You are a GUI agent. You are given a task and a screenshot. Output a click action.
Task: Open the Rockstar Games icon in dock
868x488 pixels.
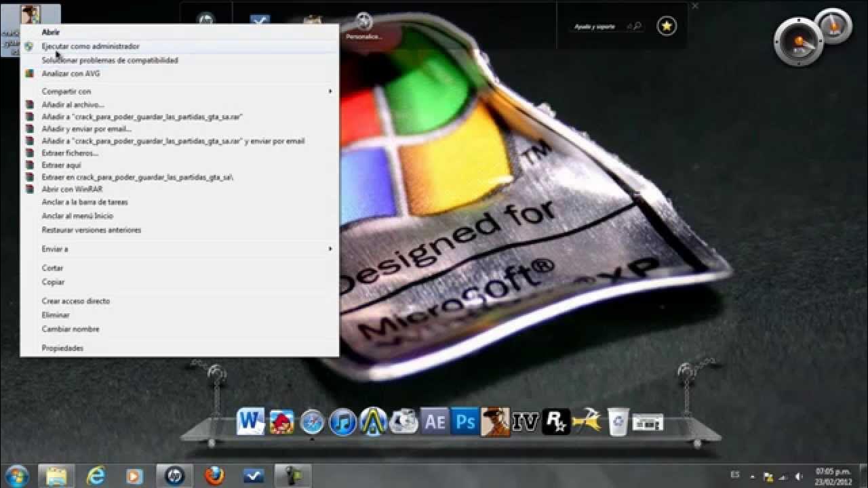pyautogui.click(x=556, y=422)
